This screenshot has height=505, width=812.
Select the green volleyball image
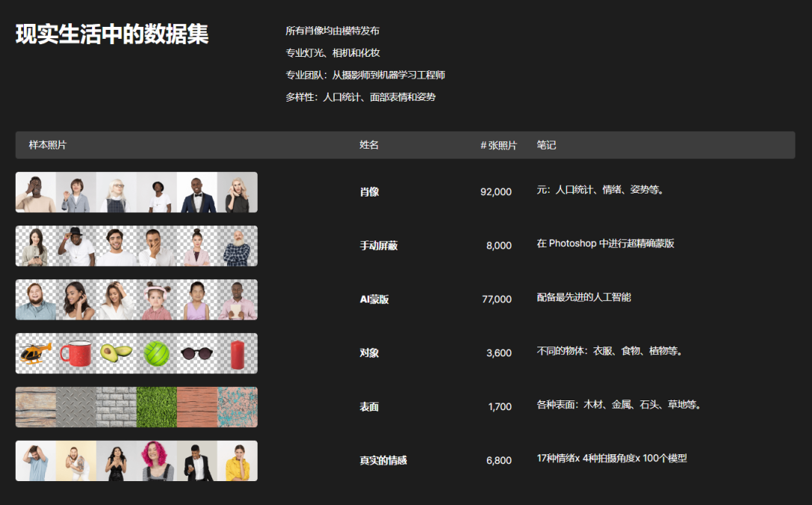coord(157,353)
